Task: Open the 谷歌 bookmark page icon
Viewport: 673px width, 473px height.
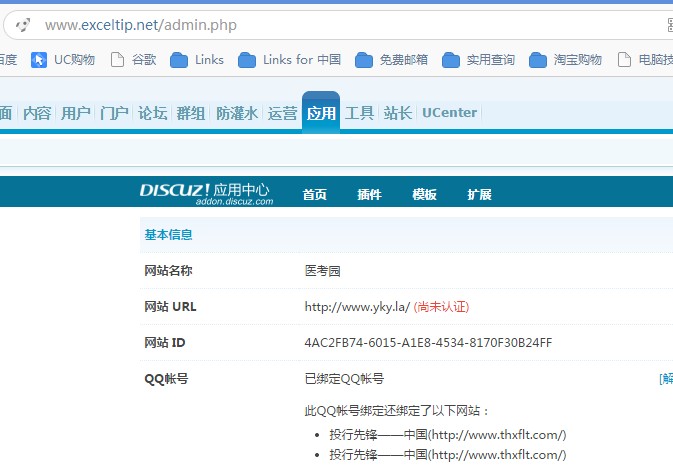Action: (x=117, y=60)
